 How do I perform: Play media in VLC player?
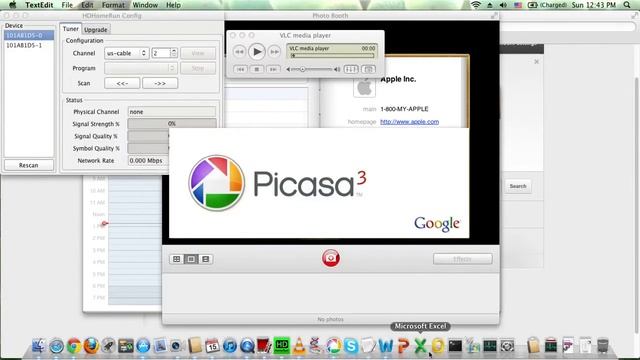click(257, 52)
